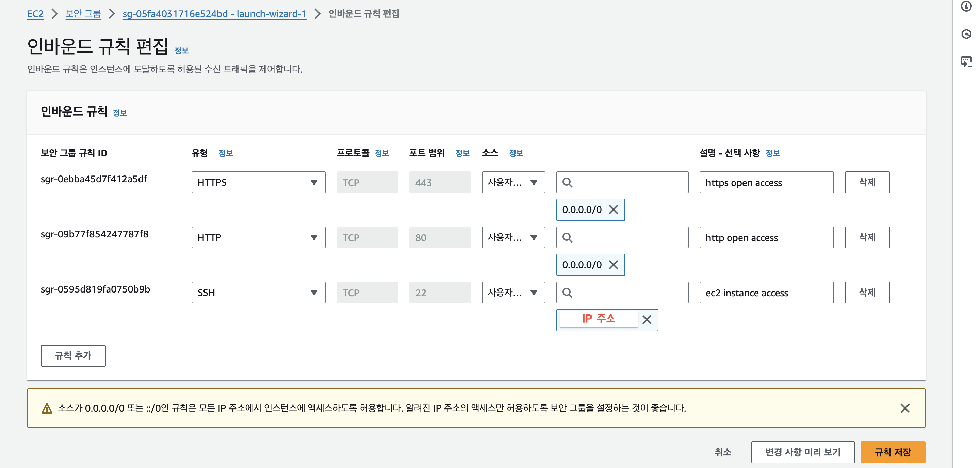Expand source type dropdown for HTTPS rule
The width and height of the screenshot is (980, 468).
513,182
